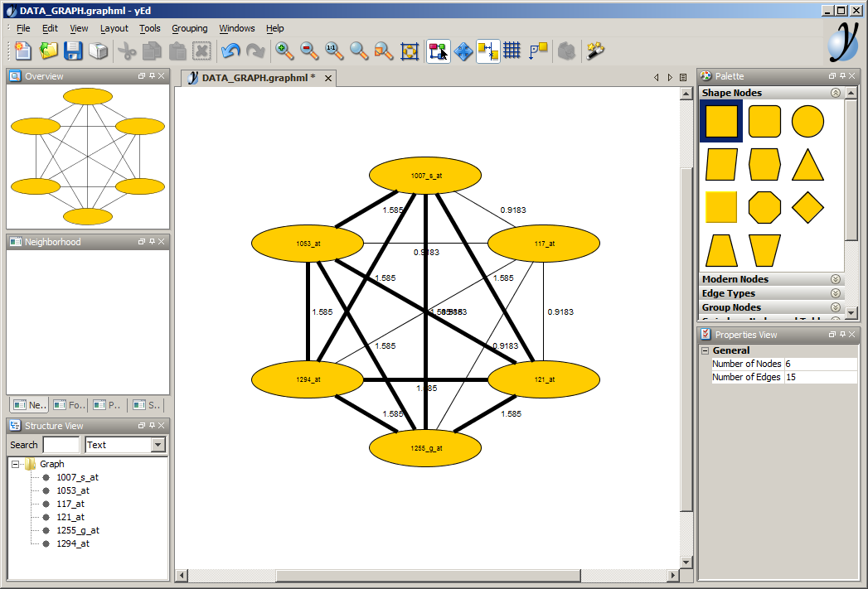Select the trapezoid shape node
868x589 pixels.
pos(721,250)
